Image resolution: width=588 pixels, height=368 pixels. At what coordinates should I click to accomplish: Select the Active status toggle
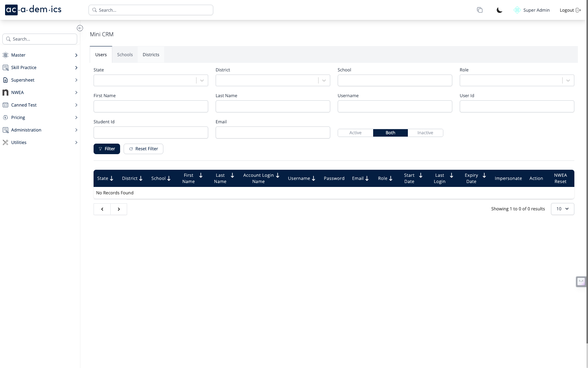(356, 133)
